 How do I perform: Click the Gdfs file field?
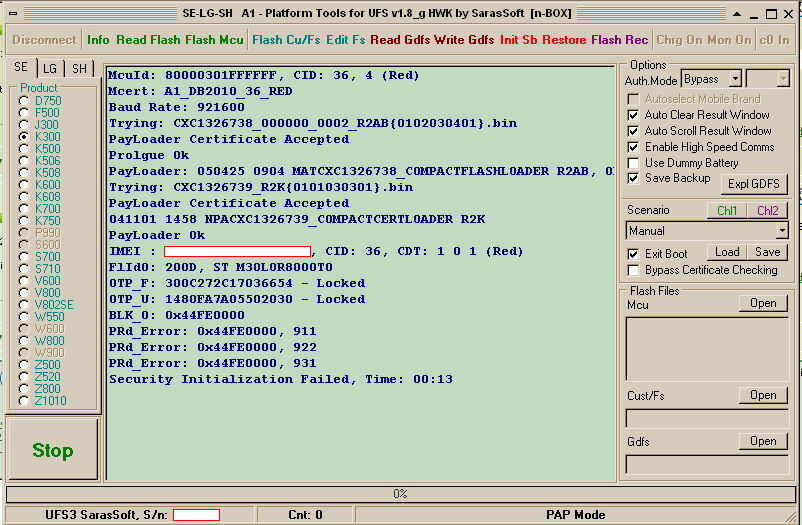tap(707, 465)
